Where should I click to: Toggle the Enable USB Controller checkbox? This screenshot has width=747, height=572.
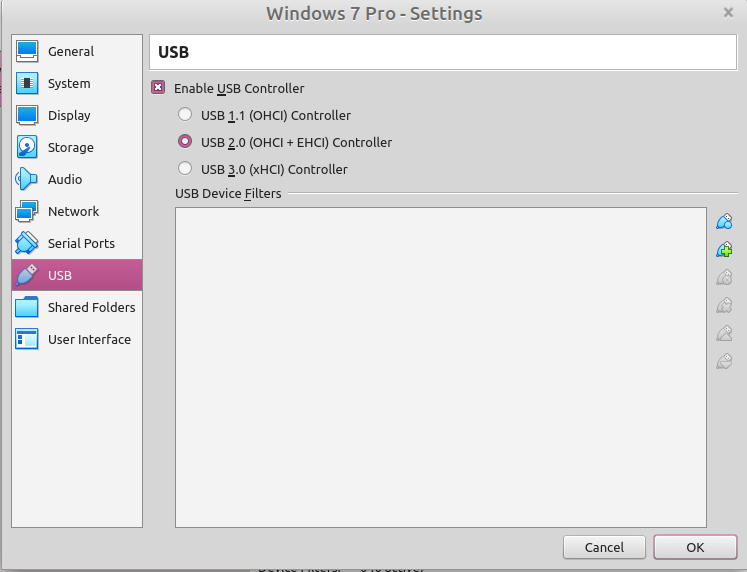(158, 88)
